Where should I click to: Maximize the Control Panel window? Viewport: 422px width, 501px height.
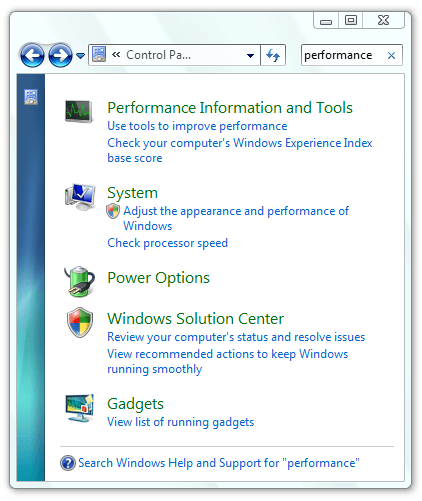pos(351,21)
